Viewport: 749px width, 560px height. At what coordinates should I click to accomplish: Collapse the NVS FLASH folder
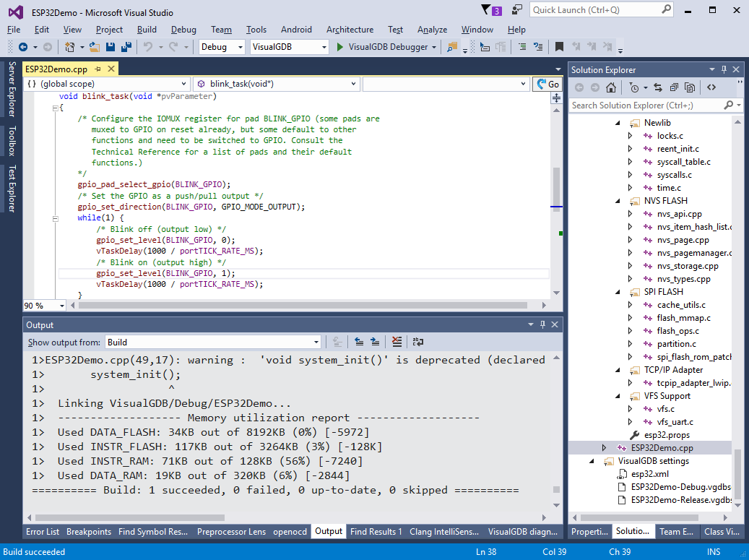(618, 201)
